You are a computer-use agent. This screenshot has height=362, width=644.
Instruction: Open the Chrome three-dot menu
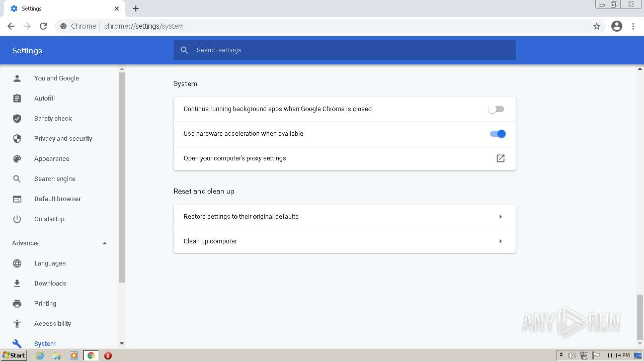coord(633,26)
